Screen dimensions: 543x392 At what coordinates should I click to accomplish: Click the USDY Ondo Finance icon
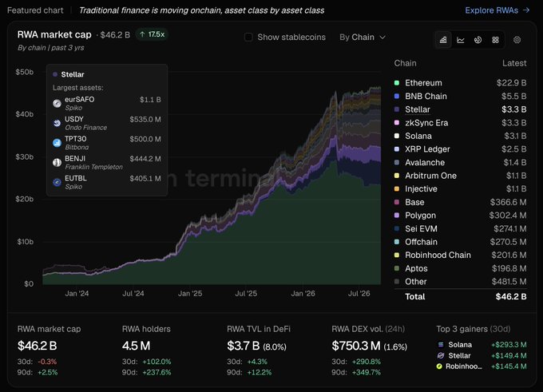(57, 123)
